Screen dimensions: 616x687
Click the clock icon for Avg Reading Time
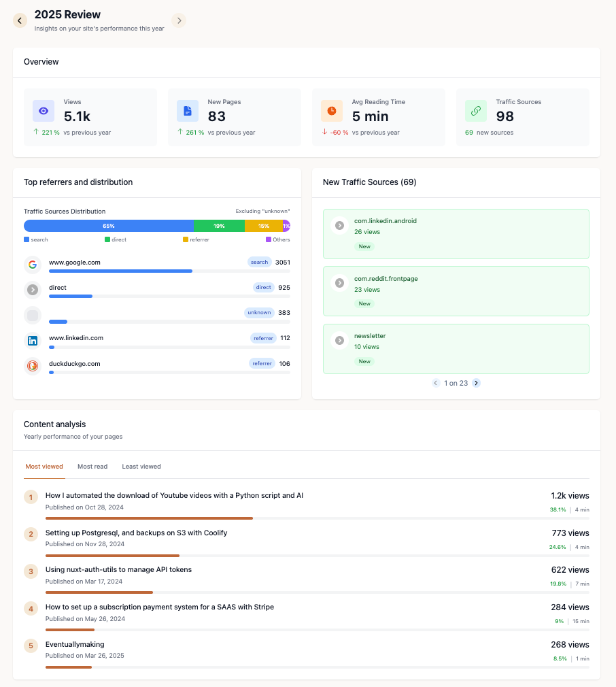332,111
